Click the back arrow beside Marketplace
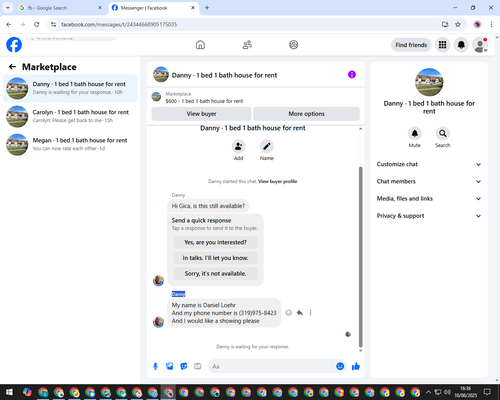Screen dimensions: 500x400 coord(12,67)
